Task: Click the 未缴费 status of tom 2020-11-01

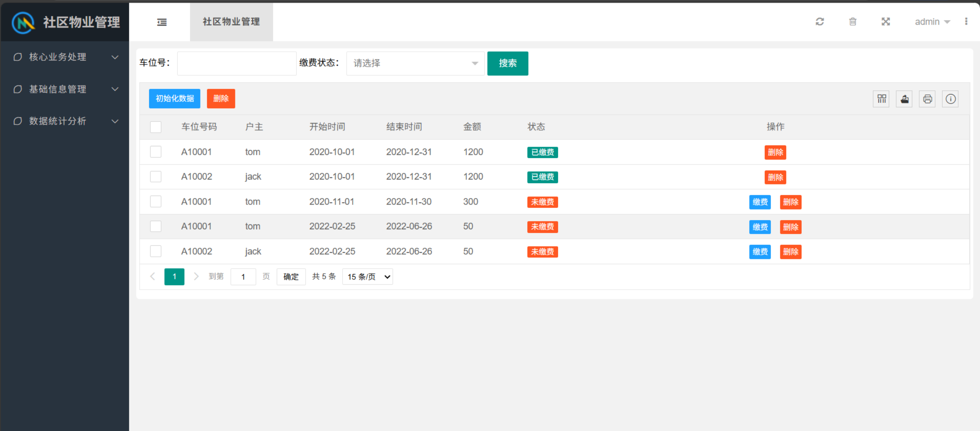Action: (x=543, y=202)
